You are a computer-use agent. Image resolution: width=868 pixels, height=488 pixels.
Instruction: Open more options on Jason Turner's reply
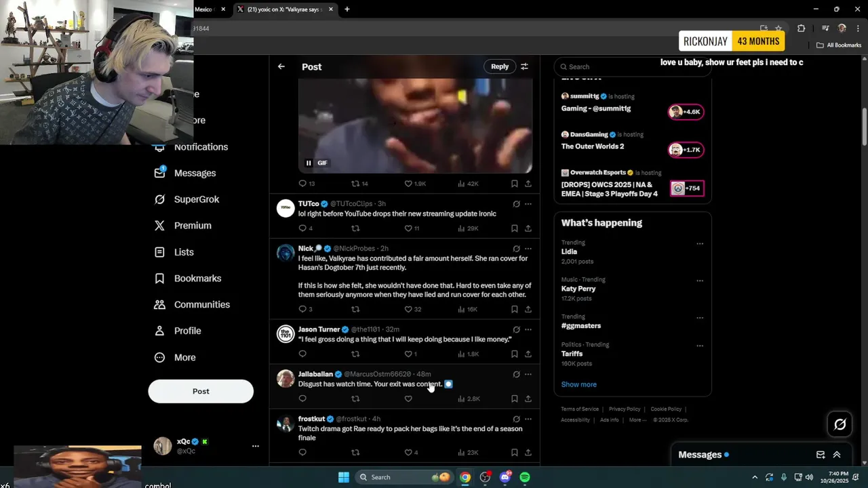[528, 329]
